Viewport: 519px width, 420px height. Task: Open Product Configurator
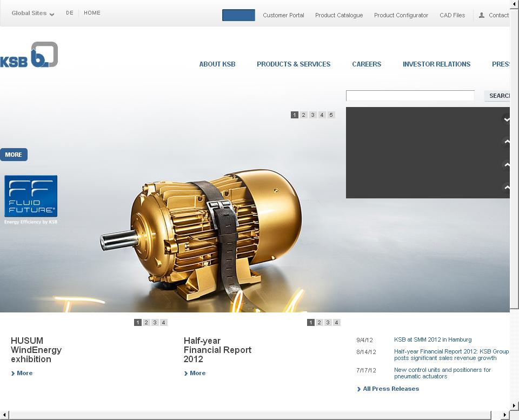401,15
